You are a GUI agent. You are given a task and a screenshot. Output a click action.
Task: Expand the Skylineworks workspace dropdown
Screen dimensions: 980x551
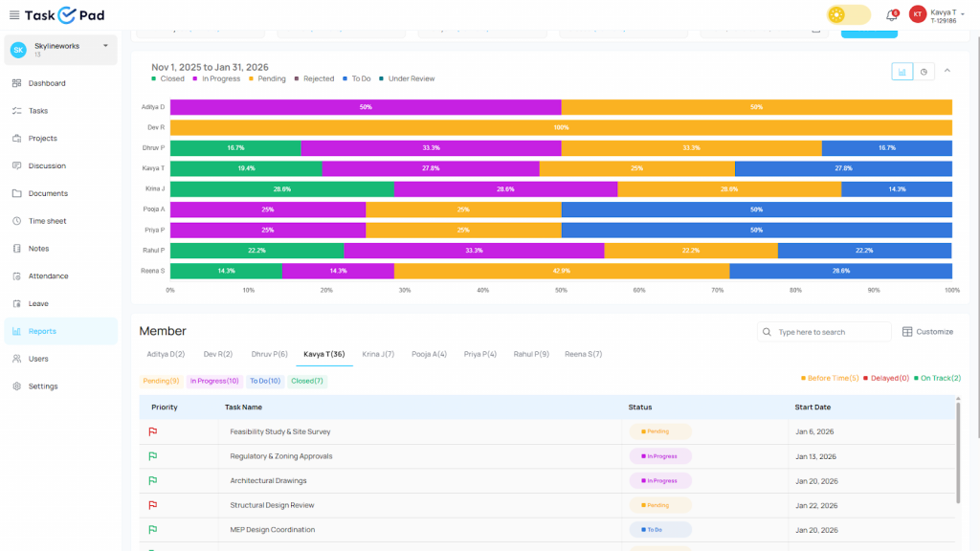(105, 45)
